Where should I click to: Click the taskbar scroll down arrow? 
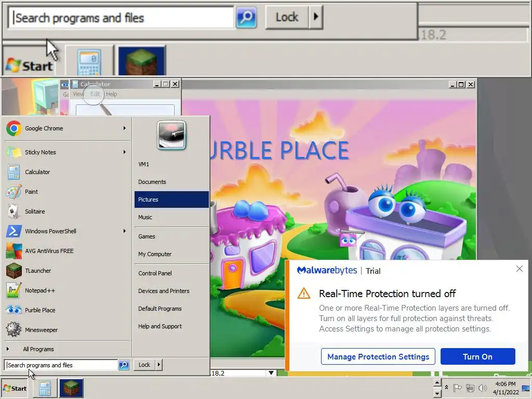437,393
